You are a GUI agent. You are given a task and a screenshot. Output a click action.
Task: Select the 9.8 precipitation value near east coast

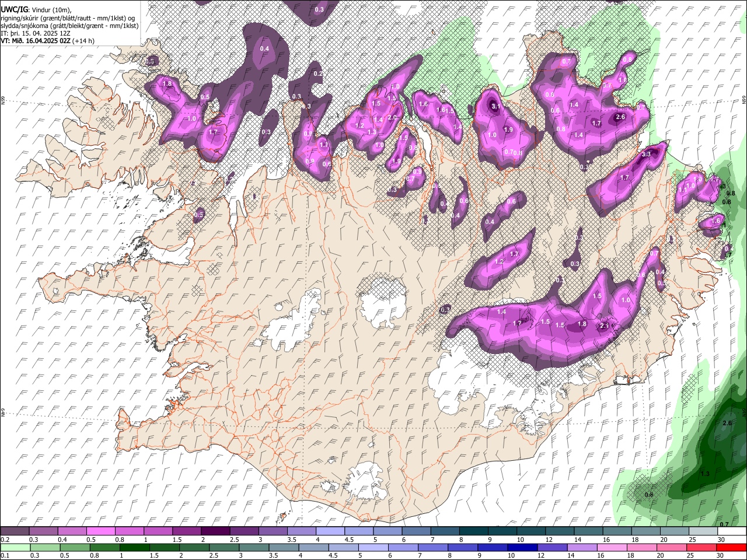pos(730,194)
